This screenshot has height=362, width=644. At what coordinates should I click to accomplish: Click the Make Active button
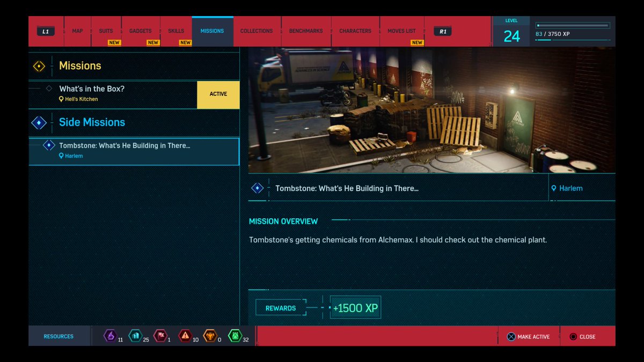tap(529, 337)
